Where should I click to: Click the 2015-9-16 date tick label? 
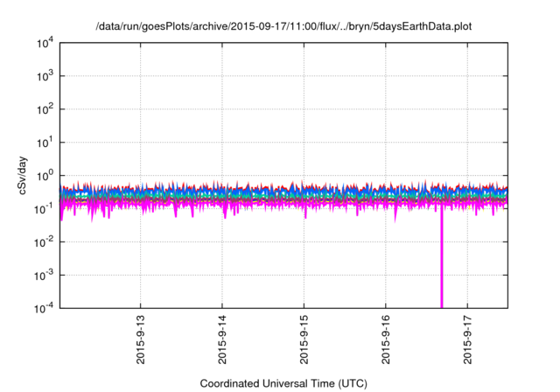(386, 339)
